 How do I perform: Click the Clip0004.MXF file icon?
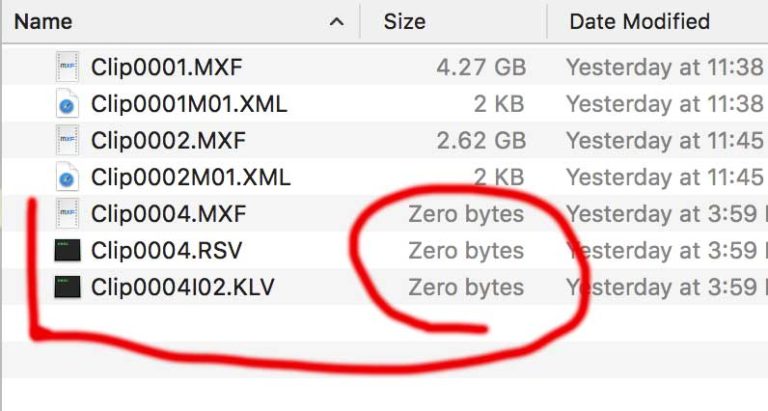coord(67,214)
